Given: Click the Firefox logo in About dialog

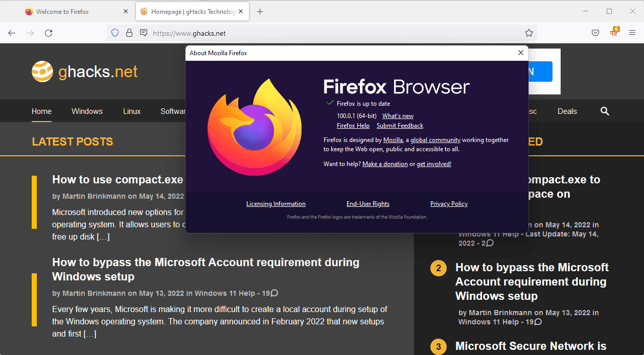Looking at the screenshot, I should coord(255,127).
